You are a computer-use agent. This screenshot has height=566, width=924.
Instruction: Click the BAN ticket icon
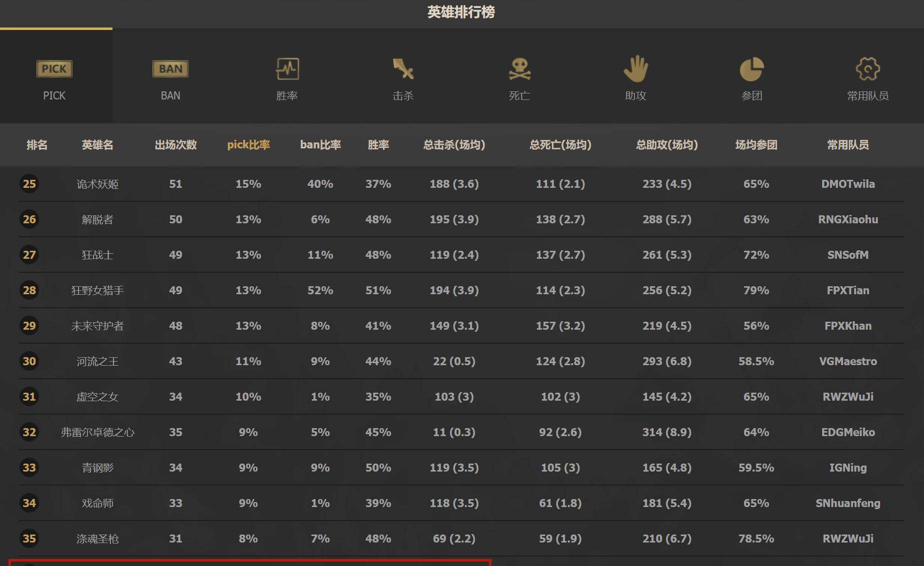coord(170,68)
